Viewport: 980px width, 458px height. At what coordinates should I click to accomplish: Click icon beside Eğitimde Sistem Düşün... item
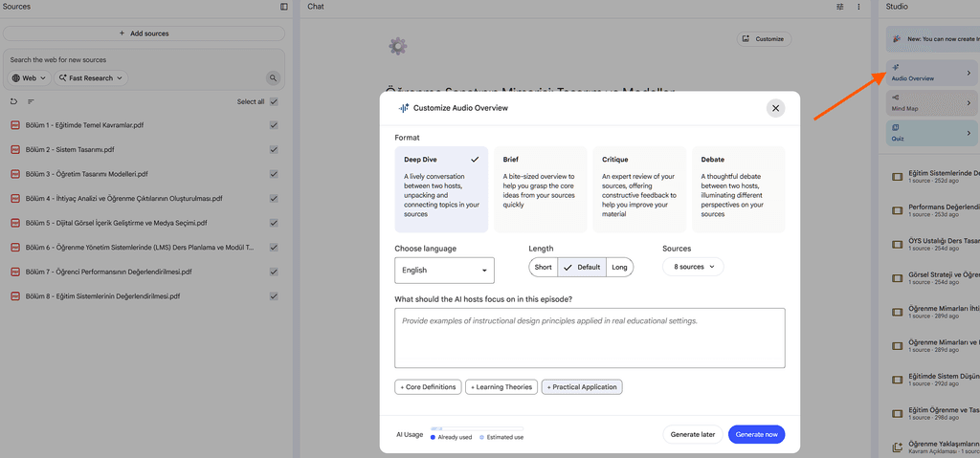pos(897,380)
